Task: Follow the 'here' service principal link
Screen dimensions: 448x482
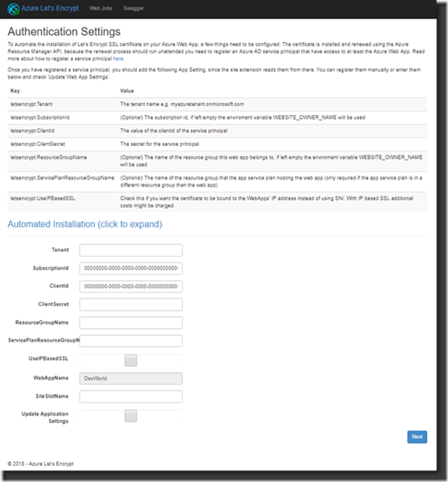Action: tap(118, 59)
